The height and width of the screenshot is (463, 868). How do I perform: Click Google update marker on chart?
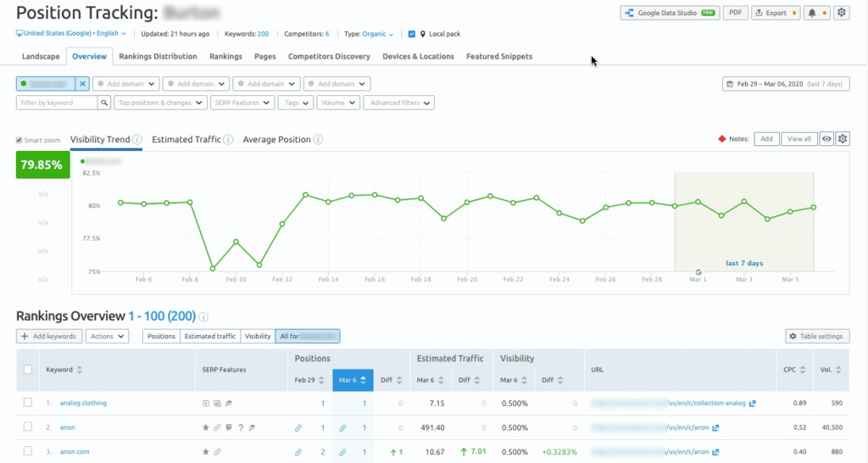698,272
